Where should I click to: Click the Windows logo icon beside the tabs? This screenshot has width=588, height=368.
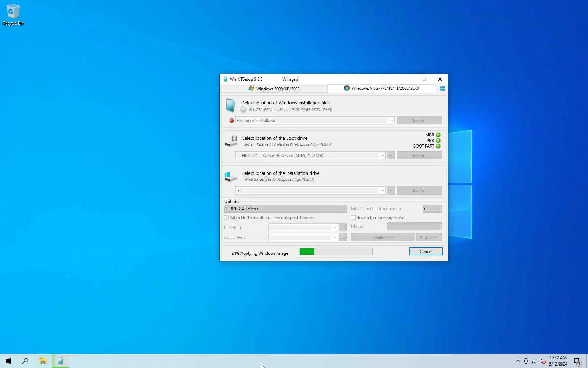point(442,89)
